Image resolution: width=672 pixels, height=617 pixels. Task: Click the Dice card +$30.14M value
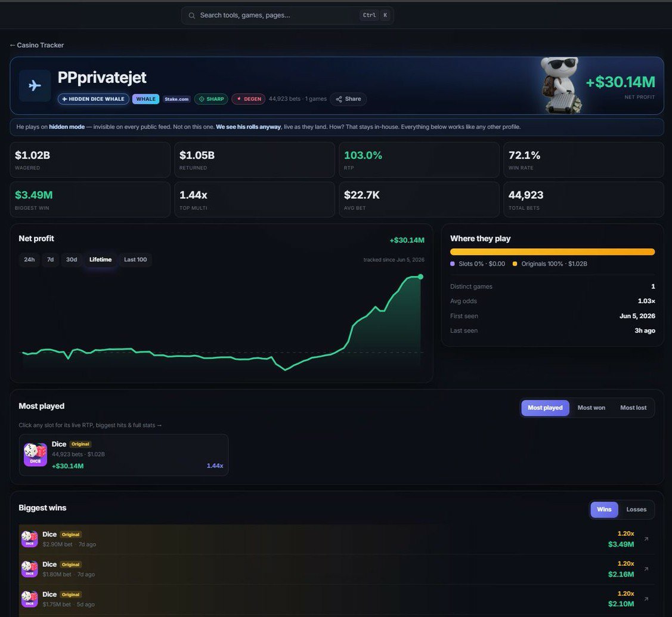point(68,466)
